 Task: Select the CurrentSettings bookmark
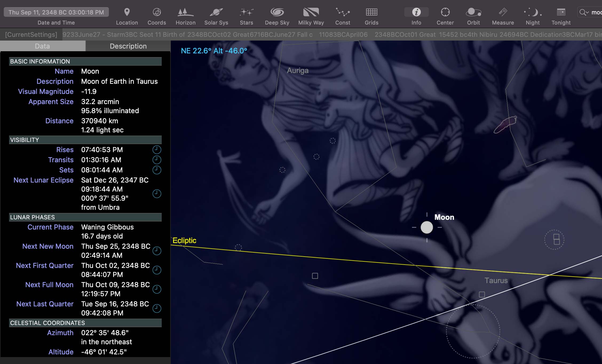click(x=31, y=35)
